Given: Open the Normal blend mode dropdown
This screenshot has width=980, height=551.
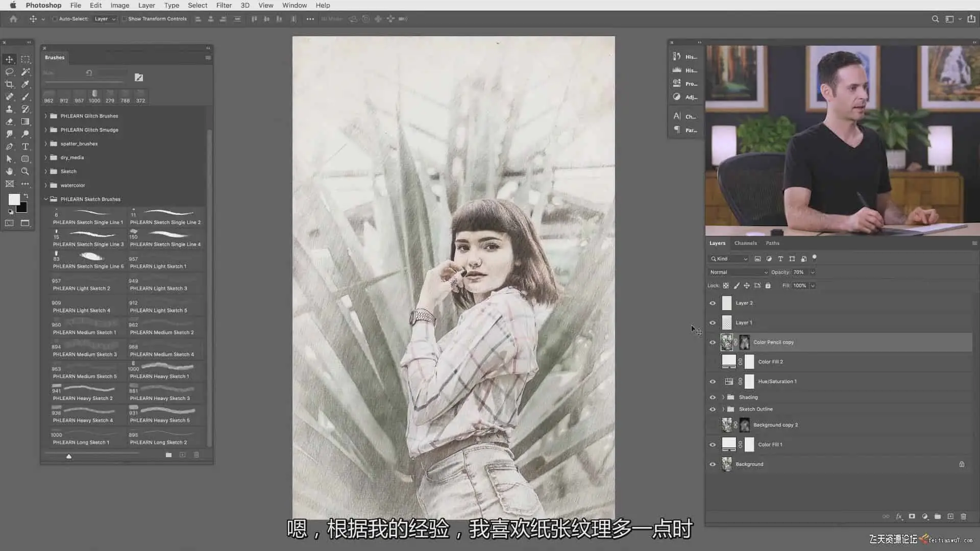Looking at the screenshot, I should [x=738, y=272].
